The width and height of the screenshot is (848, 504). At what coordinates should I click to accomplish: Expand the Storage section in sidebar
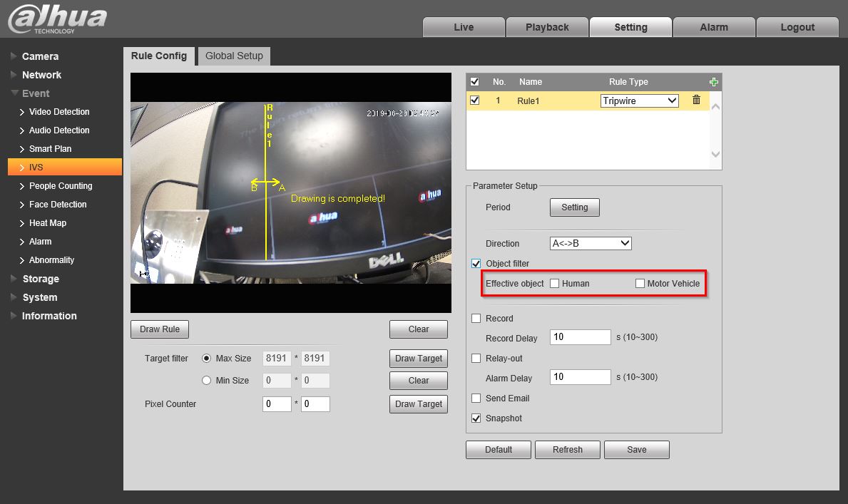click(40, 279)
